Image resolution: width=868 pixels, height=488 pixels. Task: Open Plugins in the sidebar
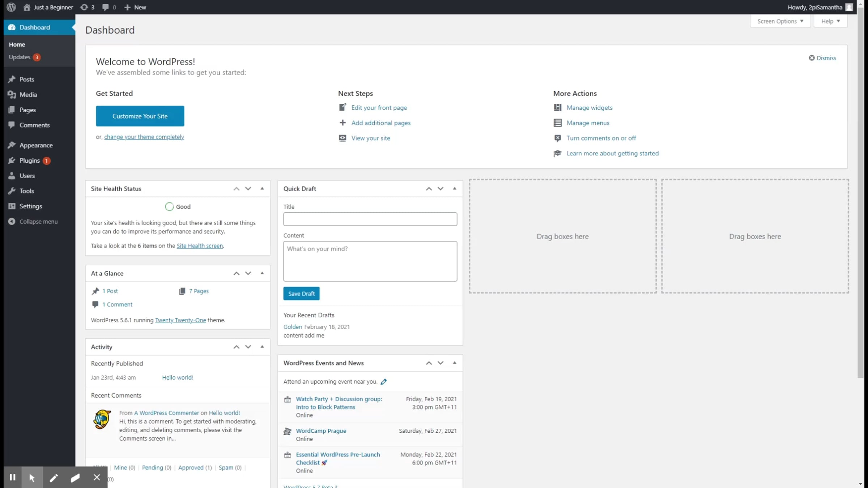(x=30, y=160)
